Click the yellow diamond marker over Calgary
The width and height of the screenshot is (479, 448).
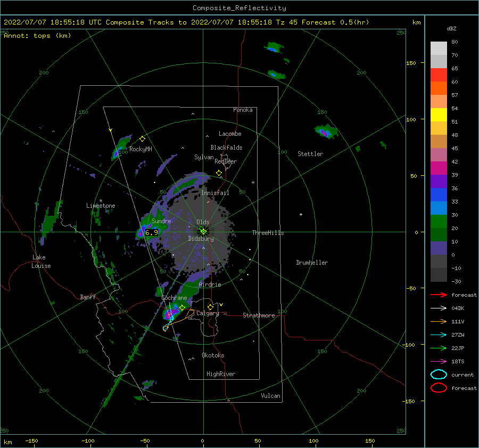(x=210, y=307)
